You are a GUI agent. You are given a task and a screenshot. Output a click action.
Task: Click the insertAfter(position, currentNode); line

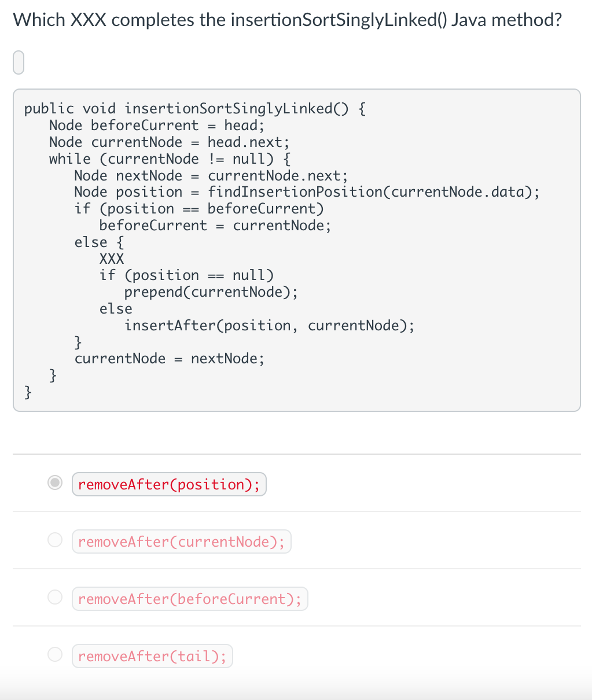pos(269,325)
